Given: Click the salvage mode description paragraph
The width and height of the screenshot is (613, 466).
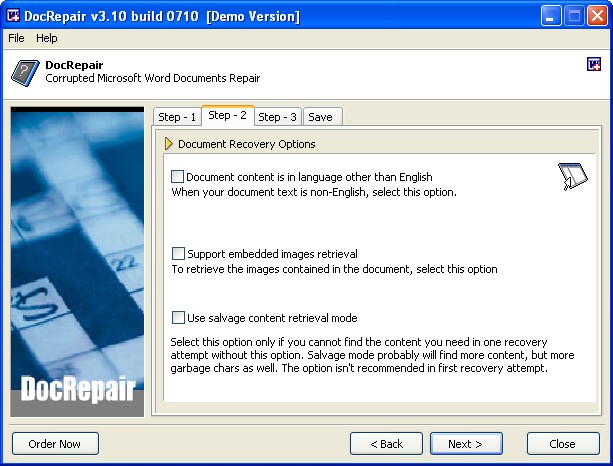Looking at the screenshot, I should pos(372,355).
